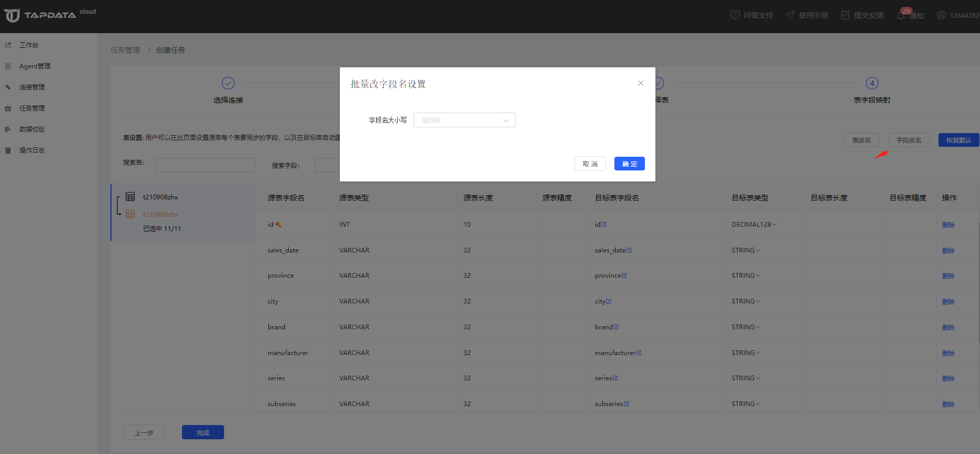This screenshot has width=980, height=454.
Task: Click 删除 for the series row
Action: pyautogui.click(x=948, y=378)
